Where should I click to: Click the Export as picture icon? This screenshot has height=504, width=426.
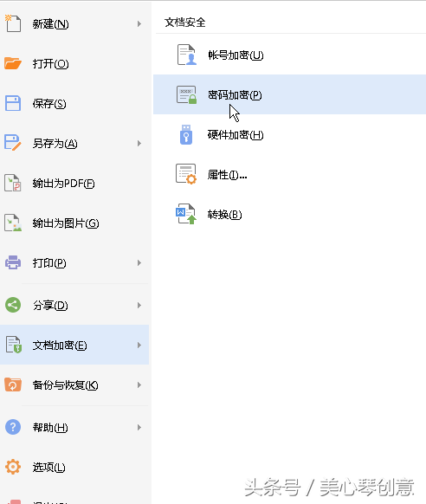pyautogui.click(x=13, y=223)
